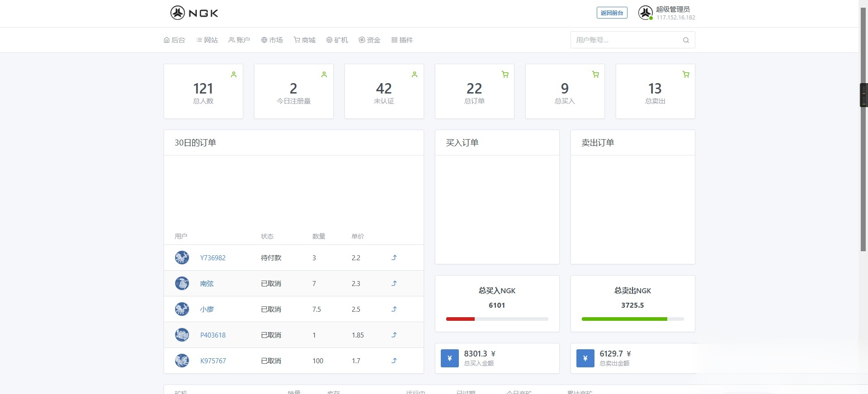Viewport: 868px width, 394px height.
Task: Select the 资金 menu item
Action: 369,40
